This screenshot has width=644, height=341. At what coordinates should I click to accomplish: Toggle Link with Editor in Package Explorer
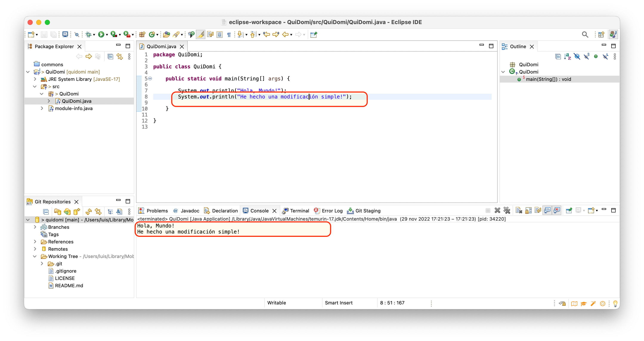click(119, 57)
